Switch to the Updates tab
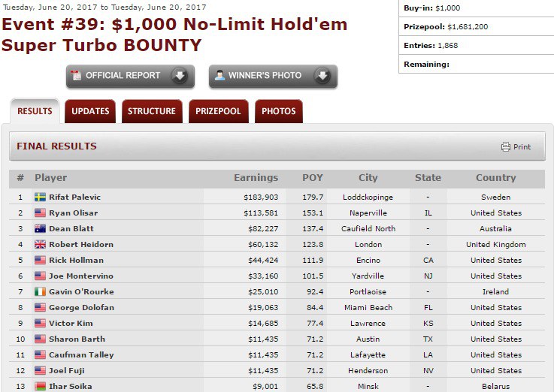Screen dimensions: 554x392 click(90, 111)
